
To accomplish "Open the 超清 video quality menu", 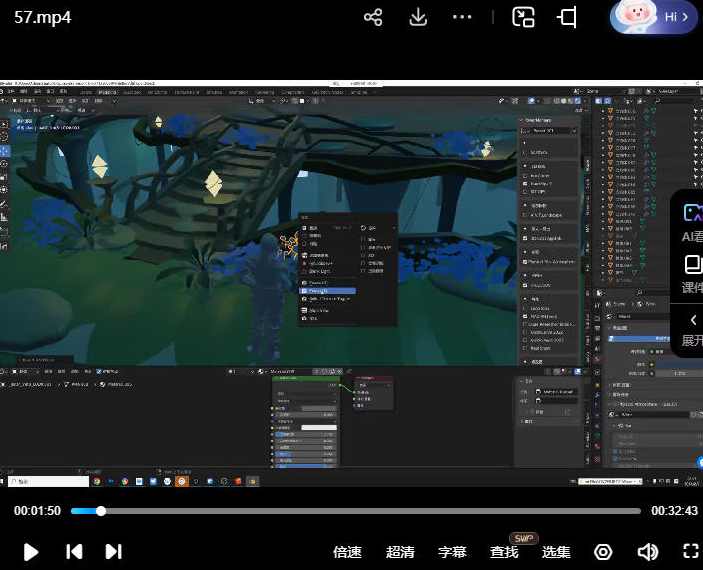I will (400, 552).
